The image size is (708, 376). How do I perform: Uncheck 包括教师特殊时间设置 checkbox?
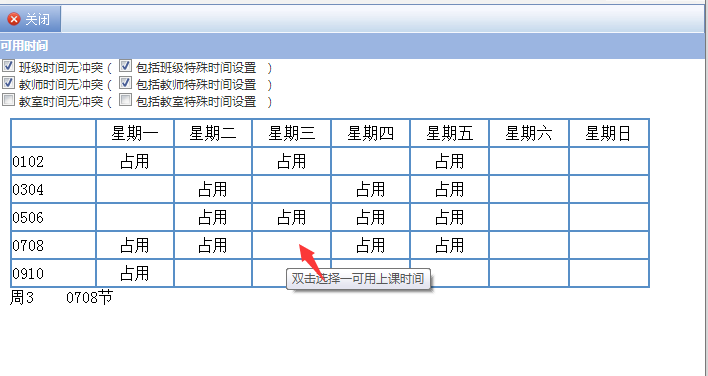pos(125,83)
